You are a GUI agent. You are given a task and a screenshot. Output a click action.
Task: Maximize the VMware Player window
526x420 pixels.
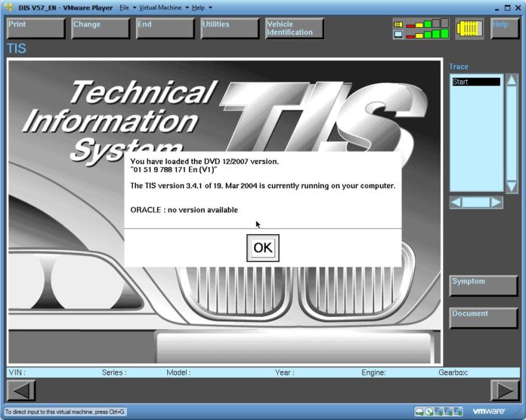[507, 8]
